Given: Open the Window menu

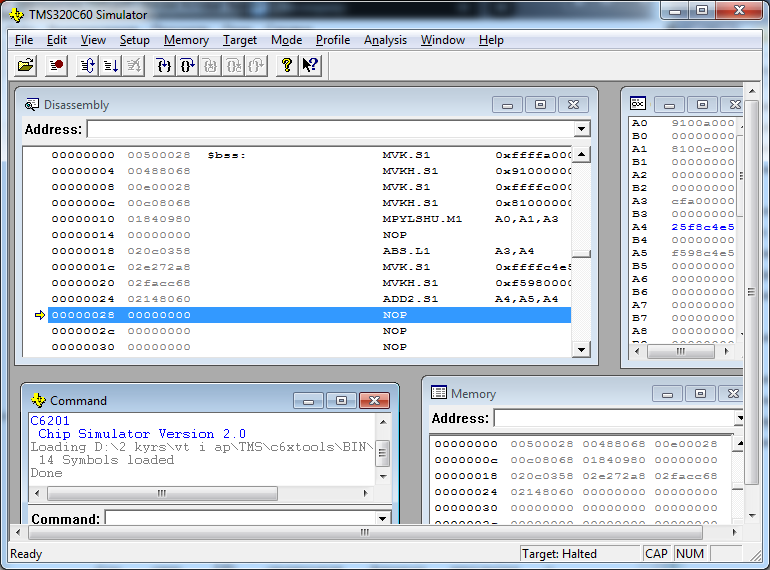Looking at the screenshot, I should [x=442, y=40].
